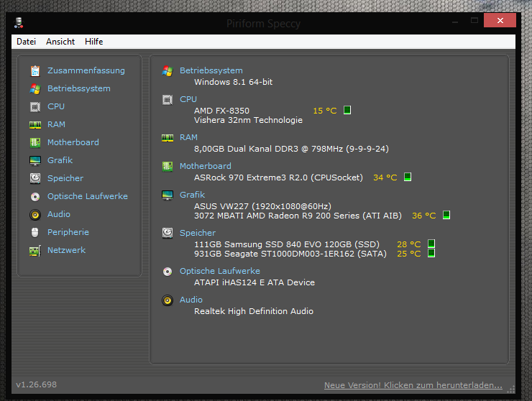Close the Speccy window
The image size is (532, 401).
pyautogui.click(x=500, y=20)
